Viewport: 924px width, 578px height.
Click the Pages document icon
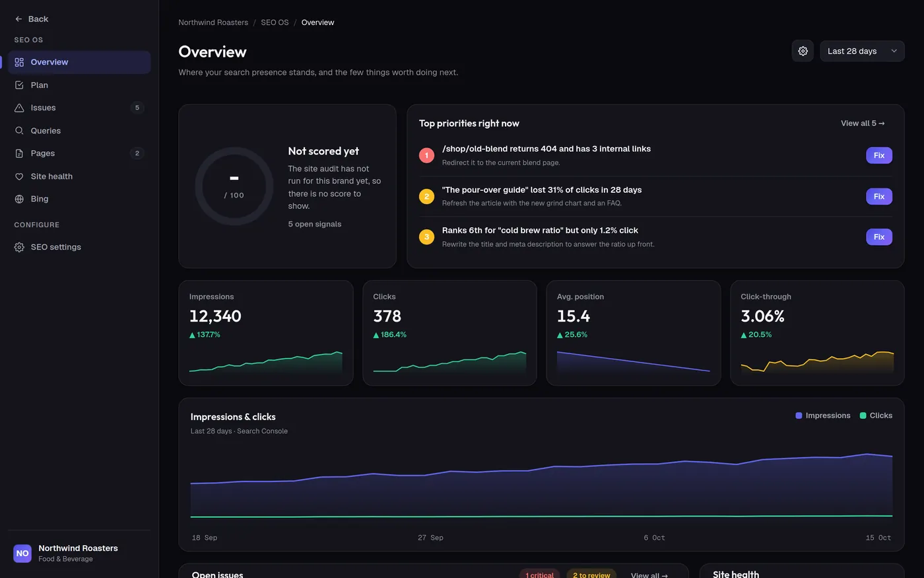tap(19, 153)
